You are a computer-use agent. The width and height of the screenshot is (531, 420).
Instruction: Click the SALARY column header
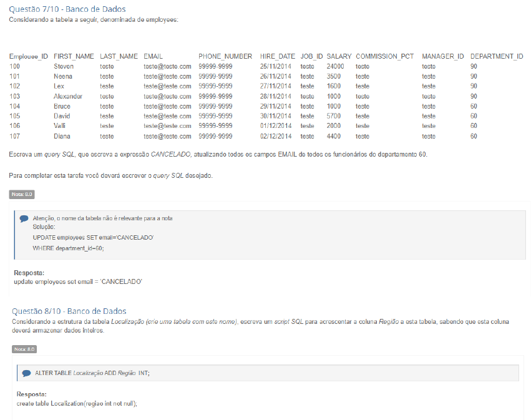339,56
